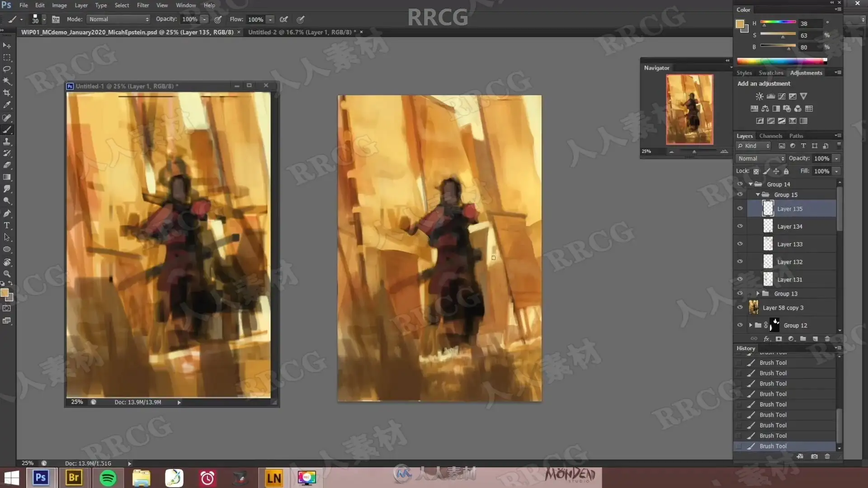The height and width of the screenshot is (488, 868).
Task: Adjust the Hue slider in Color panel
Action: click(x=778, y=23)
